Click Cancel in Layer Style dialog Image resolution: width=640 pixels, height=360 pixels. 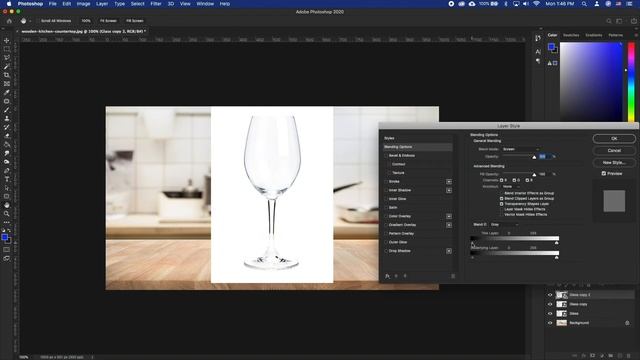click(x=614, y=151)
